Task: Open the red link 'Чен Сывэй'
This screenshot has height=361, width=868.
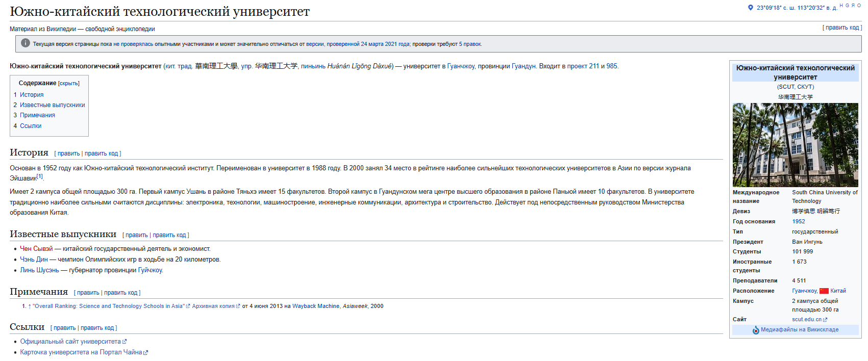Action: click(x=36, y=249)
